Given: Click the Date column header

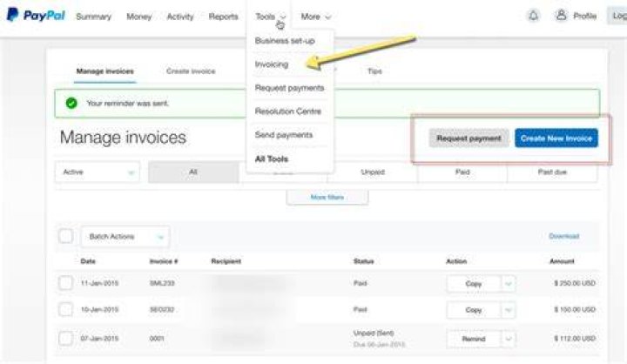Looking at the screenshot, I should point(88,261).
